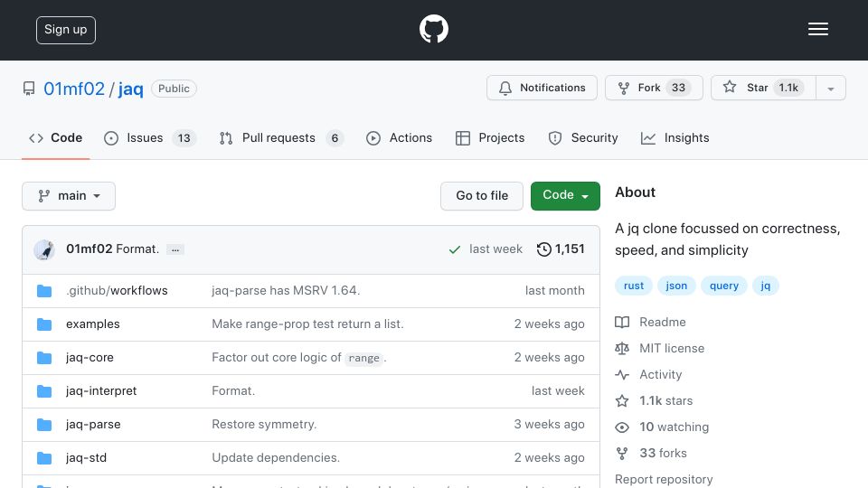Open the 1,151 commits history
868x488 pixels.
coord(561,249)
